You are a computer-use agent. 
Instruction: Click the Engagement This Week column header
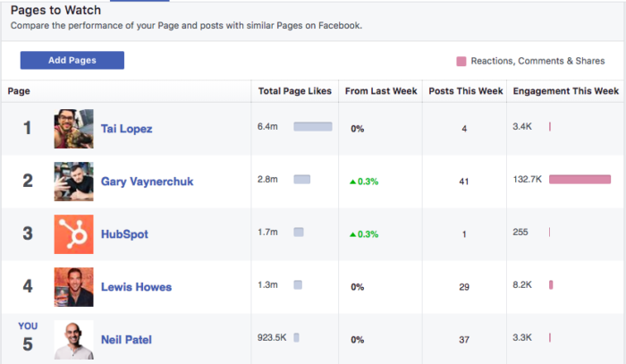(x=566, y=91)
